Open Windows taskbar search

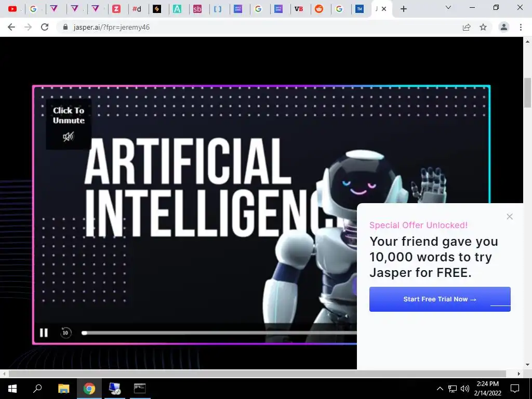[x=37, y=389]
